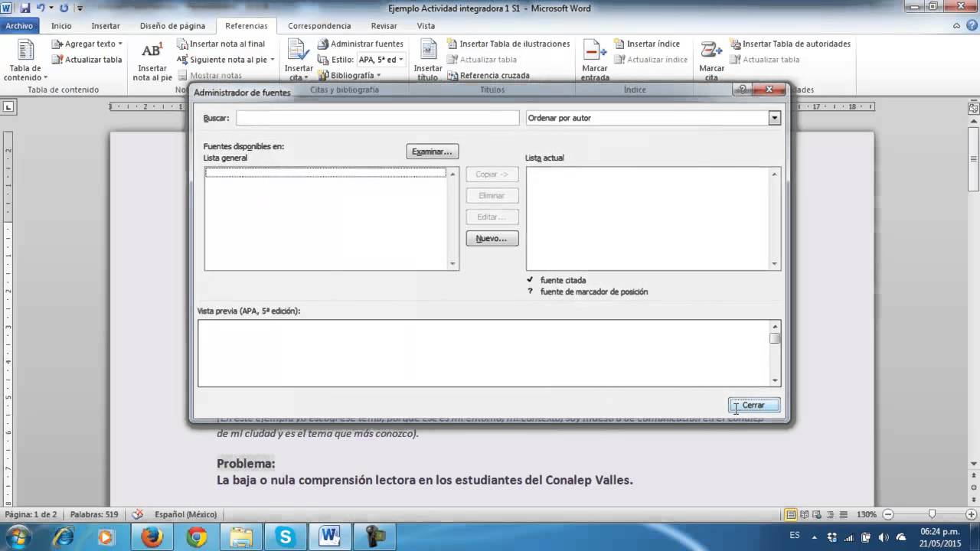Open the Diseño de página tab
This screenshot has height=551, width=980.
coord(172,26)
